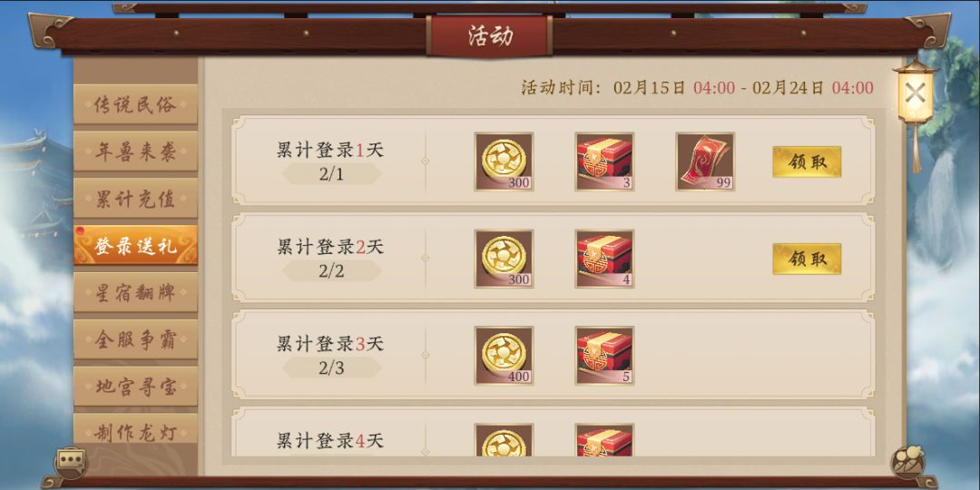The image size is (980, 490).
Task: Claim the 累计登录1天 reward with 领取
Action: pos(807,162)
